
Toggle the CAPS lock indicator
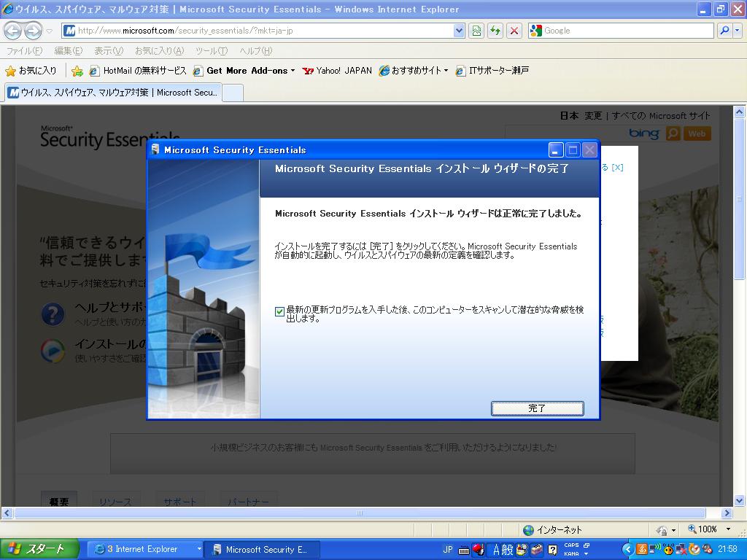coord(571,545)
